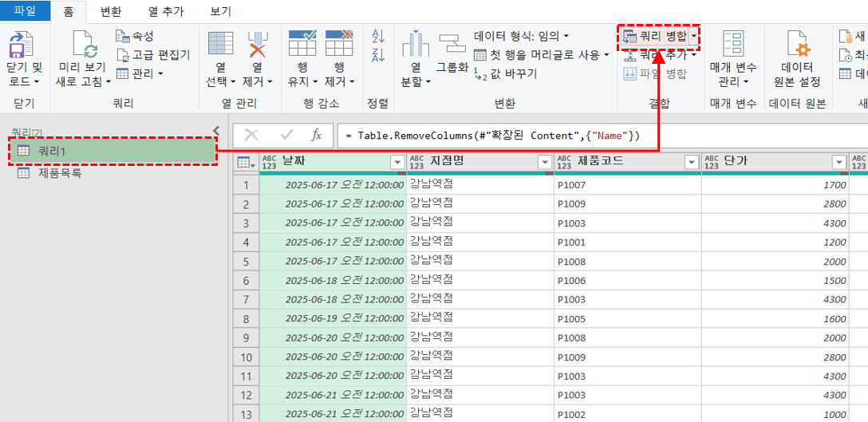
Task: Collapse the queries pane with the chevron
Action: [x=215, y=131]
